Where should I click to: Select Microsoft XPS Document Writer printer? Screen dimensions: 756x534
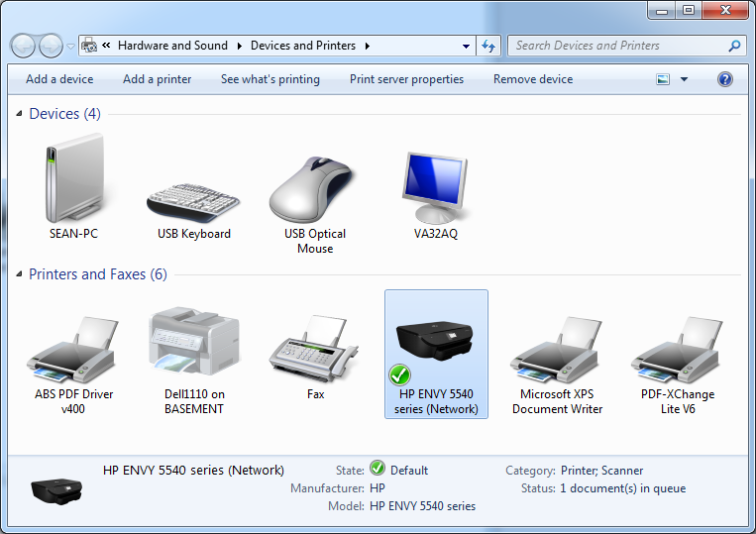557,350
